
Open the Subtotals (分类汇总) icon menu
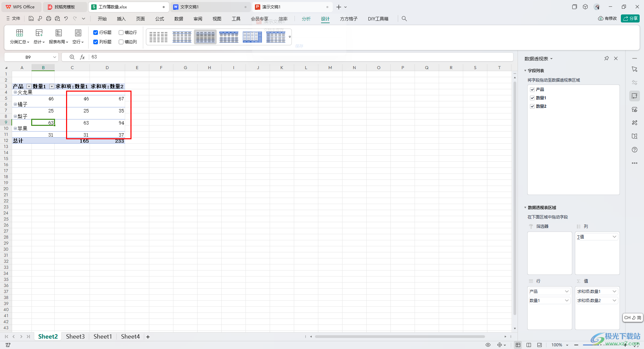(x=19, y=37)
